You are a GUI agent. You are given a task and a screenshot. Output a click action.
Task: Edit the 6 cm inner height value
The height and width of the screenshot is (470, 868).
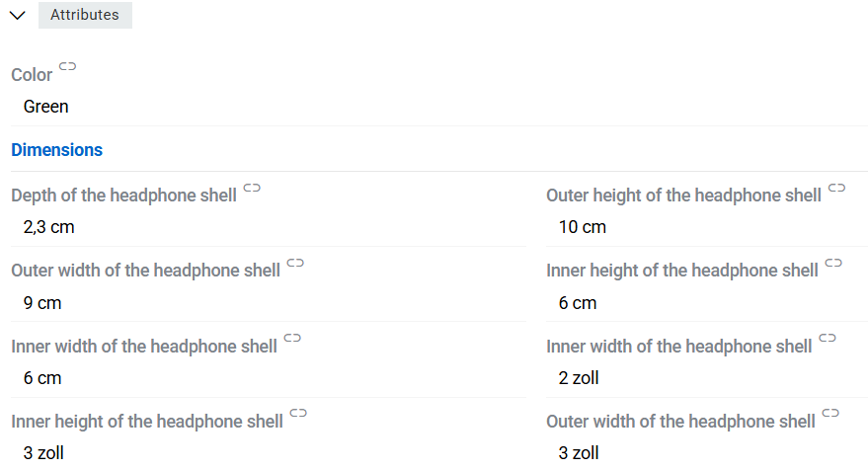point(578,303)
